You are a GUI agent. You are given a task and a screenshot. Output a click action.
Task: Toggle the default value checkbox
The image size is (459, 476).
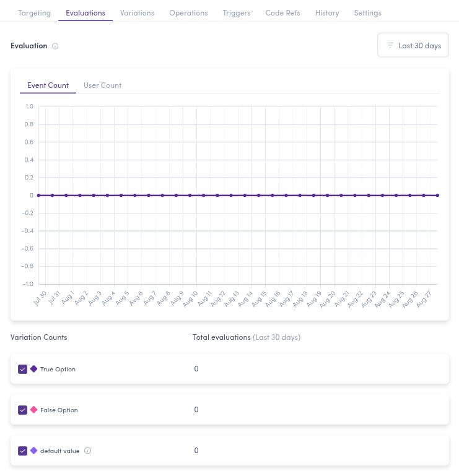(x=22, y=451)
